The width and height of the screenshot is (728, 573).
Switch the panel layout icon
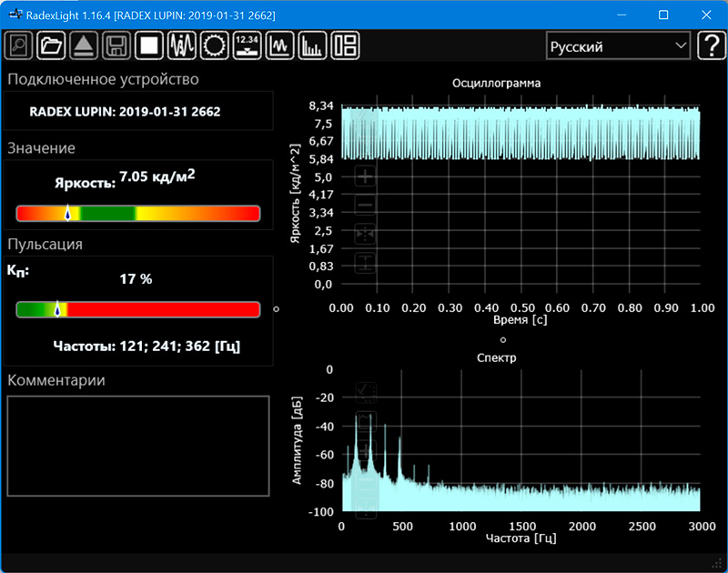pos(346,45)
